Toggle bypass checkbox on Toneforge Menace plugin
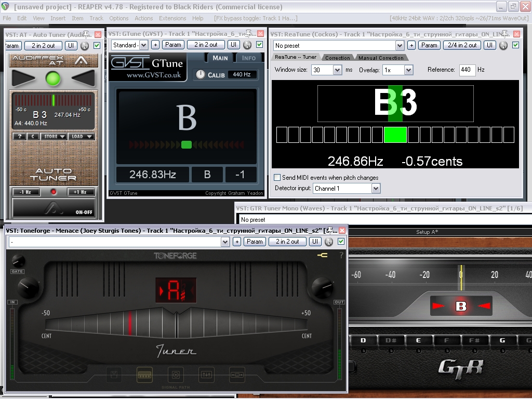Viewport: 532px width, 399px height. click(341, 241)
